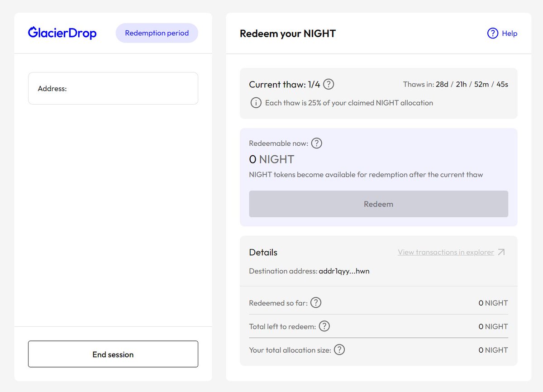
Task: Click the external arrow icon near View transactions
Action: tap(501, 252)
